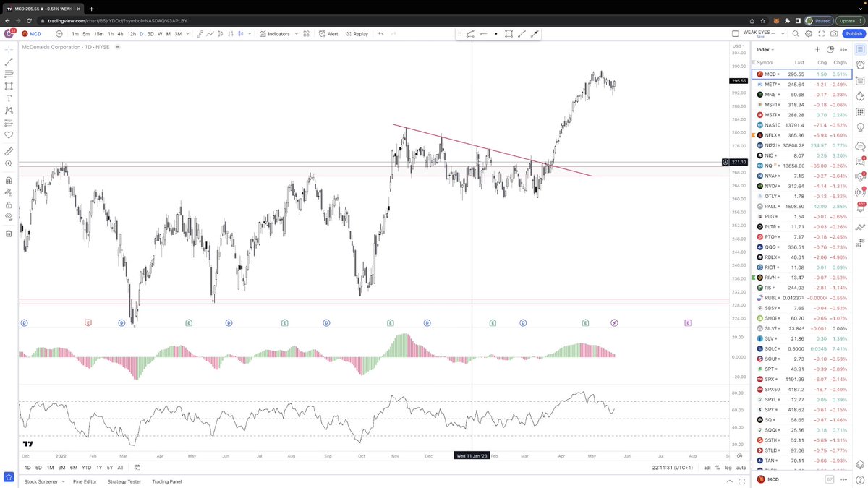Image resolution: width=868 pixels, height=488 pixels.
Task: Open the Chat panel icon
Action: click(860, 160)
